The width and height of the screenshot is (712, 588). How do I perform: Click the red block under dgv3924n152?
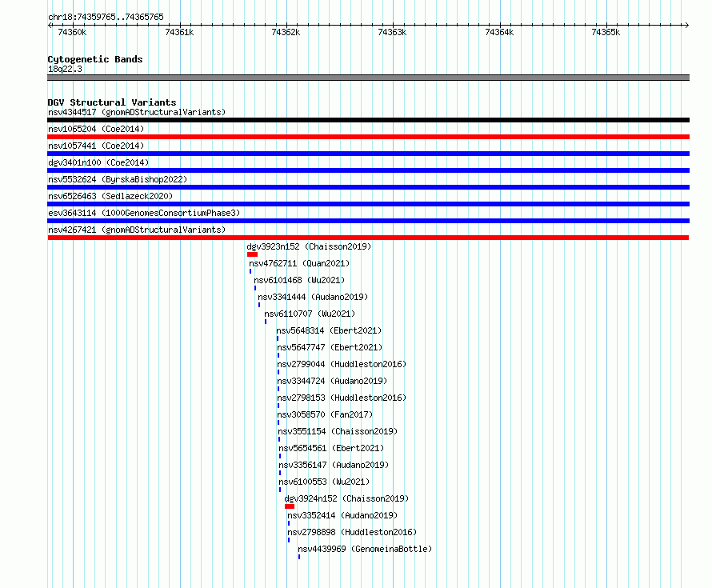(290, 506)
